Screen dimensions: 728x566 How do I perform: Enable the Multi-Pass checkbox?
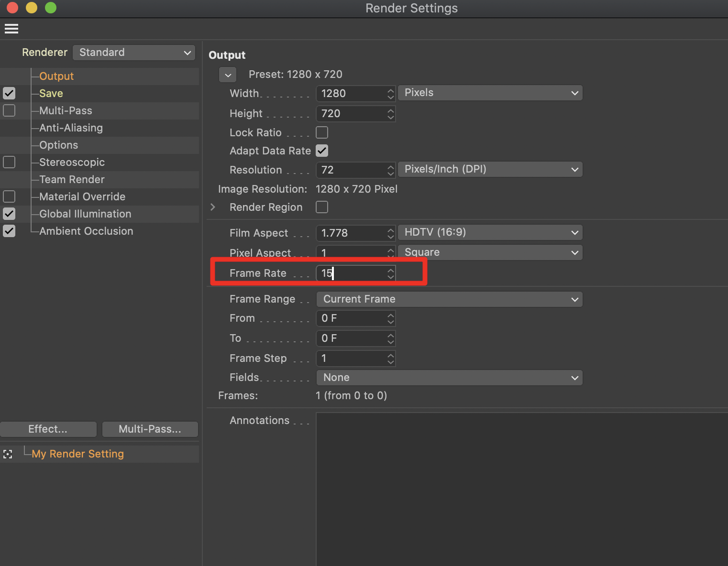point(9,110)
